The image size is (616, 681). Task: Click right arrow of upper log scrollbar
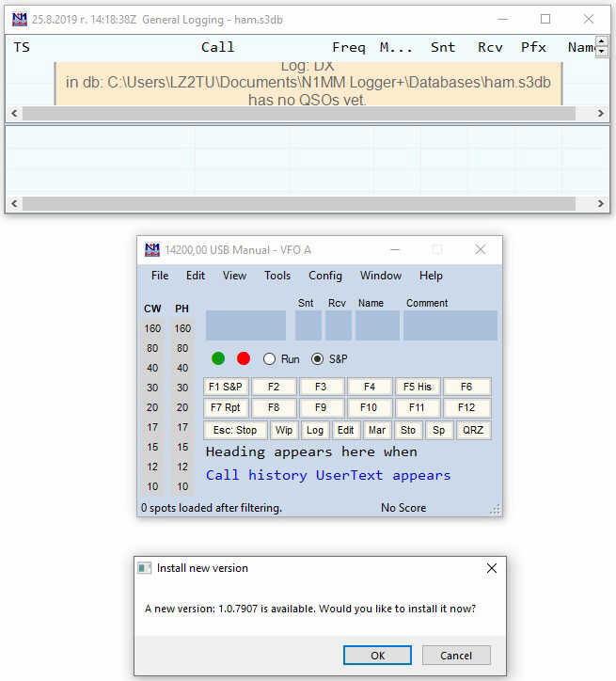tap(601, 114)
